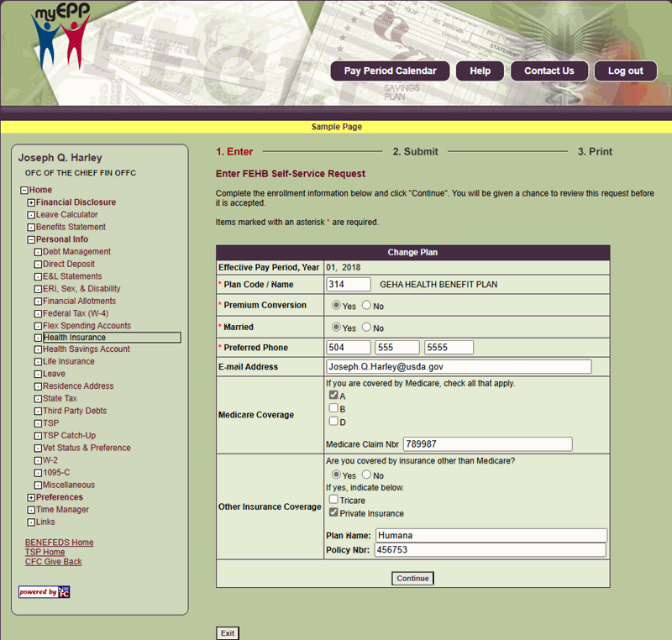Log out of myEPP

click(x=625, y=71)
